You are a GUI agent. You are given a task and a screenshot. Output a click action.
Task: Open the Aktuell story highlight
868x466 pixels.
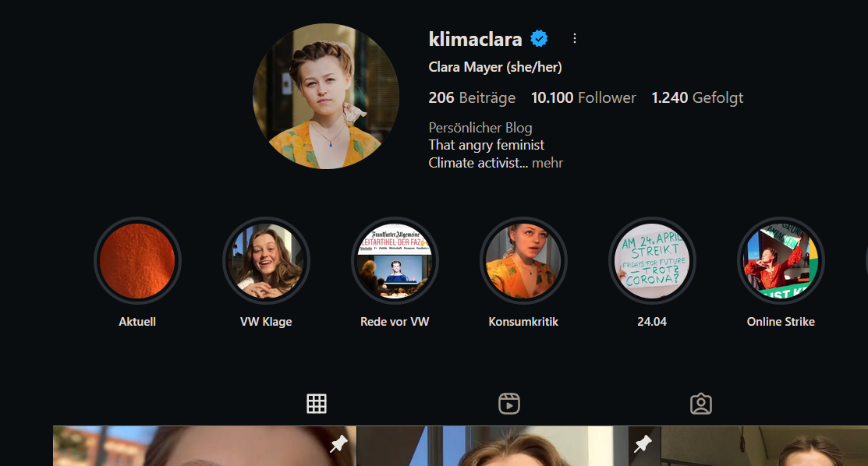click(137, 261)
